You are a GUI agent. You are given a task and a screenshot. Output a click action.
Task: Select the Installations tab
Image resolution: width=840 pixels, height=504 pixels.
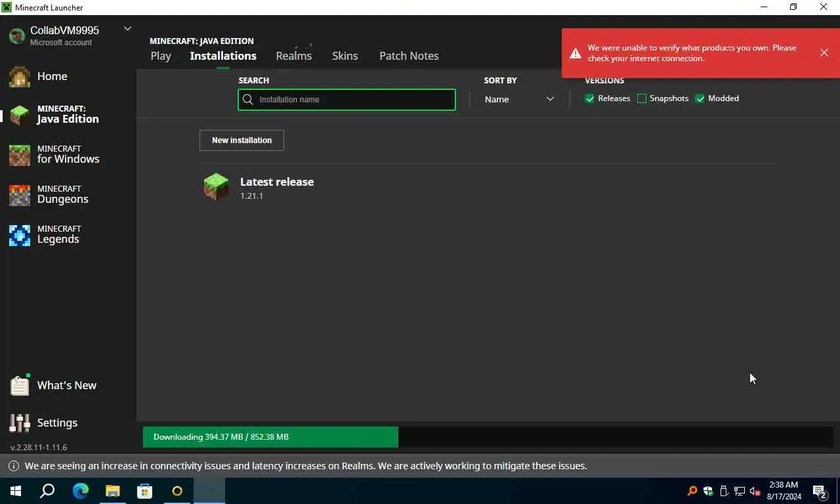(x=223, y=56)
